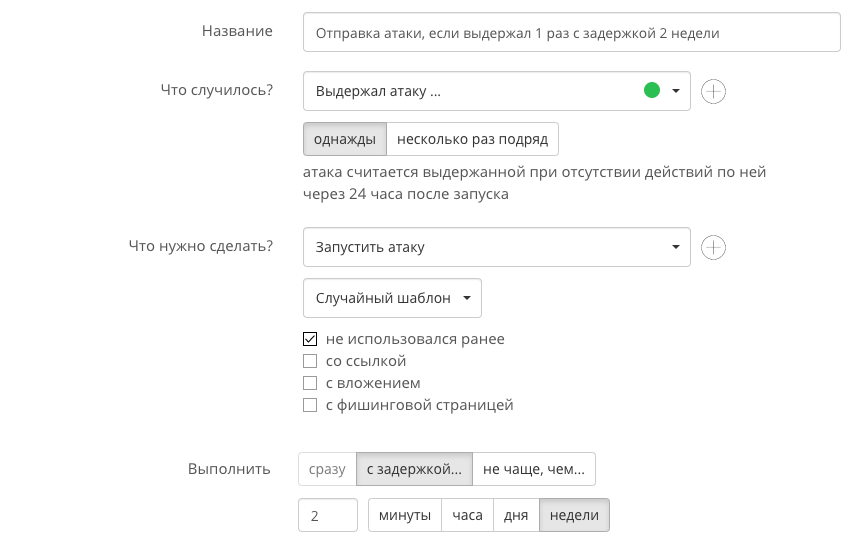The width and height of the screenshot is (857, 543).
Task: Click the plus icon next to 'Запустить атаку'
Action: click(x=713, y=248)
